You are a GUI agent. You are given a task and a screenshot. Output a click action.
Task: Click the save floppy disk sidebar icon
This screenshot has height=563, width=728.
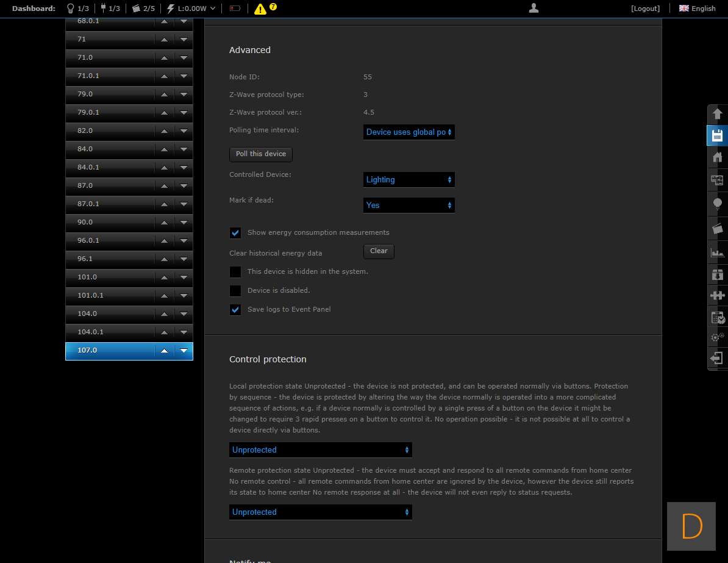717,135
